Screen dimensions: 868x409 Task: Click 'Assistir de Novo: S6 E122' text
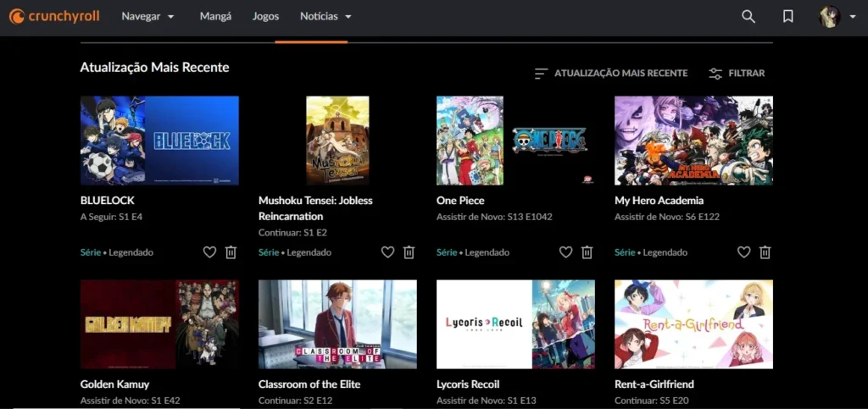[x=667, y=217]
